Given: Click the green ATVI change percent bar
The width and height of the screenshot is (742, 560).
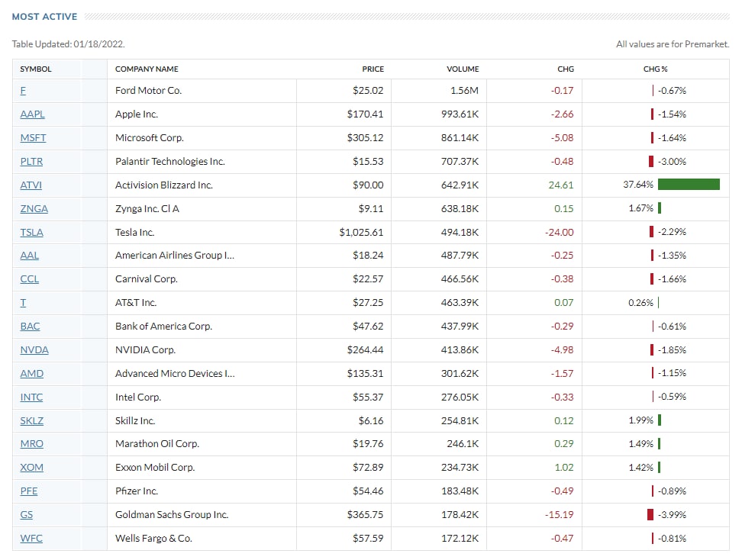Looking at the screenshot, I should (689, 185).
